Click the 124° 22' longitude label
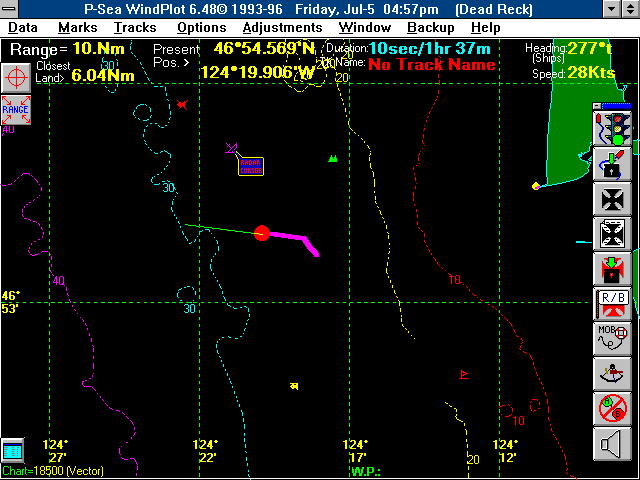Viewport: 640px width, 480px height. [x=205, y=451]
